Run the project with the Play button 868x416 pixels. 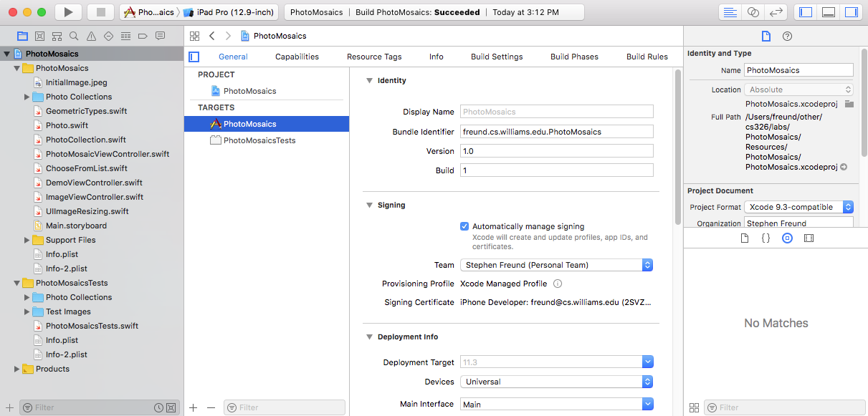tap(68, 12)
